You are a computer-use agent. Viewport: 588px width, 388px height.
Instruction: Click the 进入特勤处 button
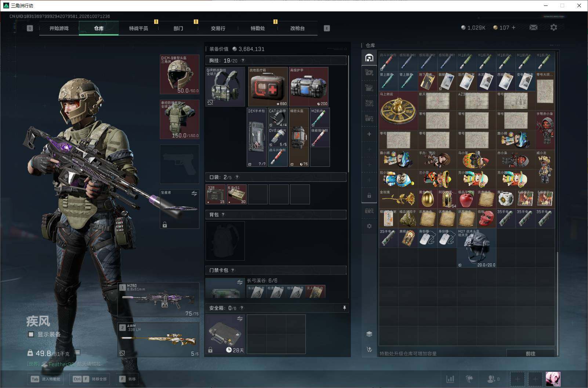46,379
